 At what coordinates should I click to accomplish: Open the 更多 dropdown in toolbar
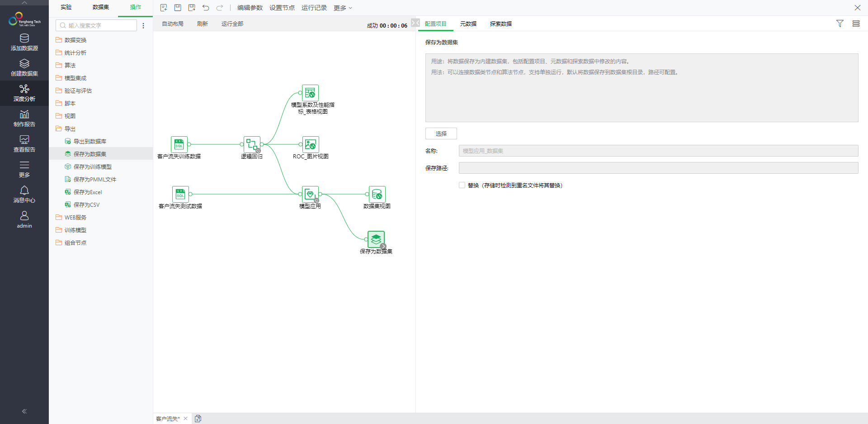click(343, 8)
